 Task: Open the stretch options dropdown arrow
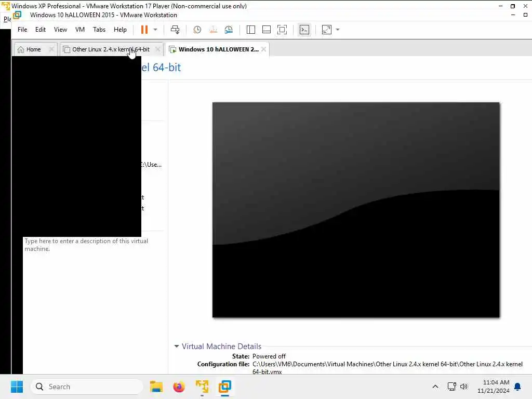tap(338, 30)
